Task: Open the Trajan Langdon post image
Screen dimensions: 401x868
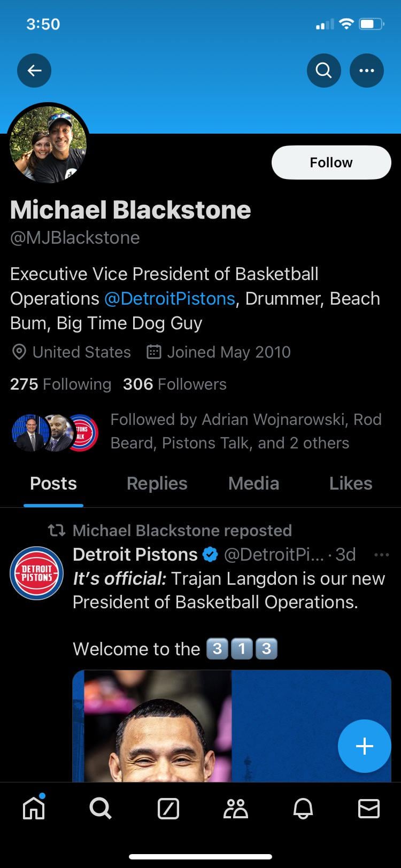Action: pyautogui.click(x=232, y=726)
